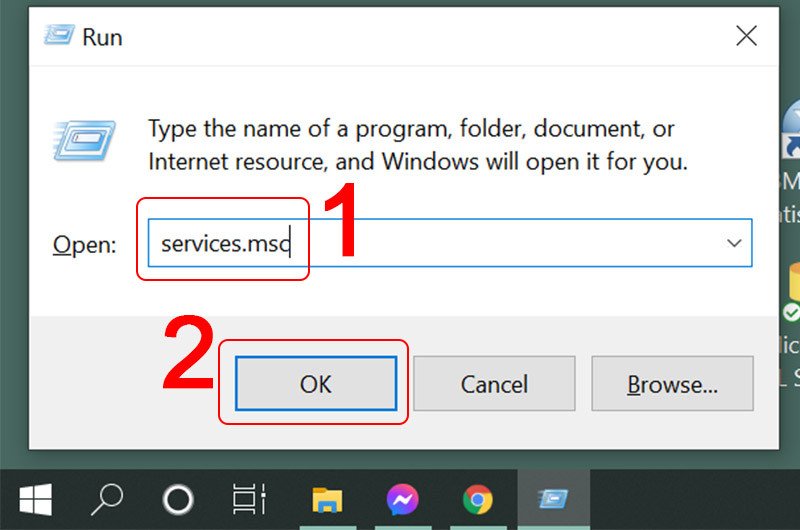Screen dimensions: 800x530
Task: Expand the Open command history dropdown
Action: [x=734, y=243]
